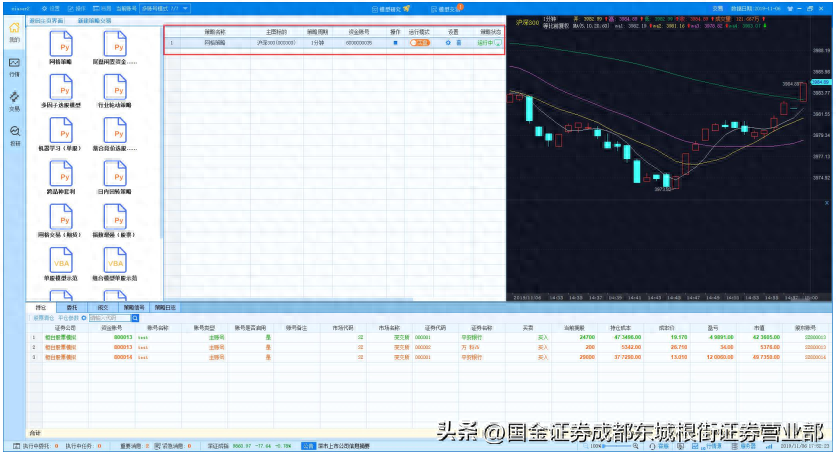Click the skin shirt icon in title bar
Screen dimensions: 837x456
pos(790,9)
